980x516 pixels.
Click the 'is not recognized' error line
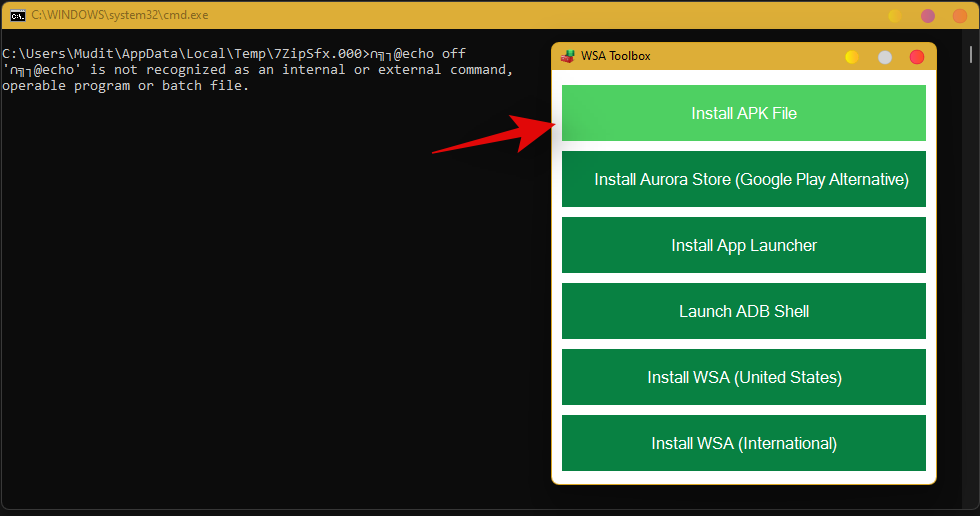258,70
